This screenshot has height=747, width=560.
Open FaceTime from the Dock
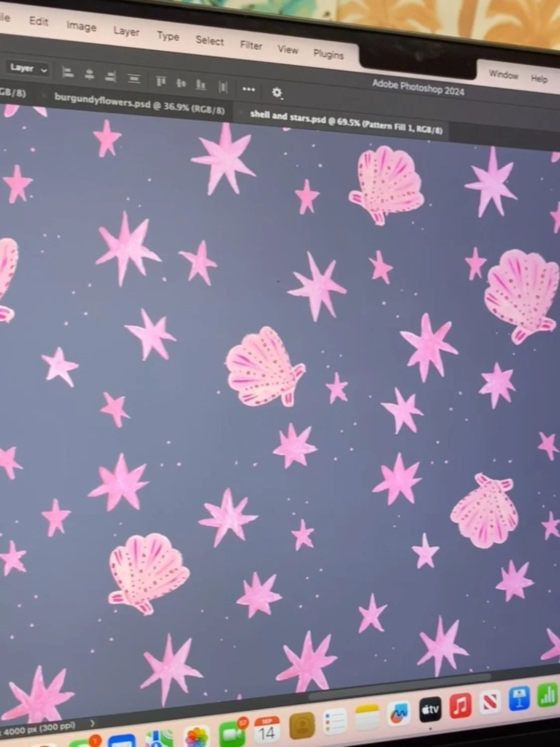click(232, 734)
